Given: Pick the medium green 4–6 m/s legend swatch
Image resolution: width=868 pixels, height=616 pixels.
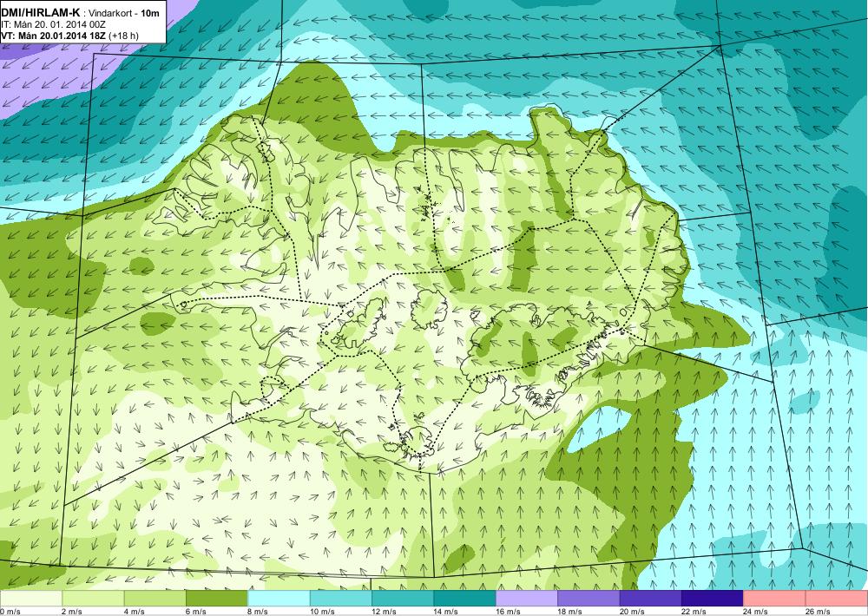Looking at the screenshot, I should (x=155, y=599).
